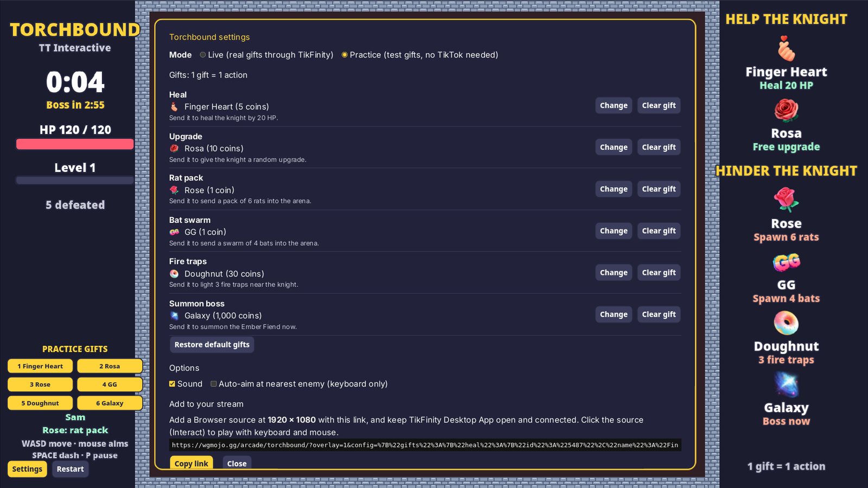Click the 'Rose: rat pack' message
The width and height of the screenshot is (868, 488).
point(75,431)
